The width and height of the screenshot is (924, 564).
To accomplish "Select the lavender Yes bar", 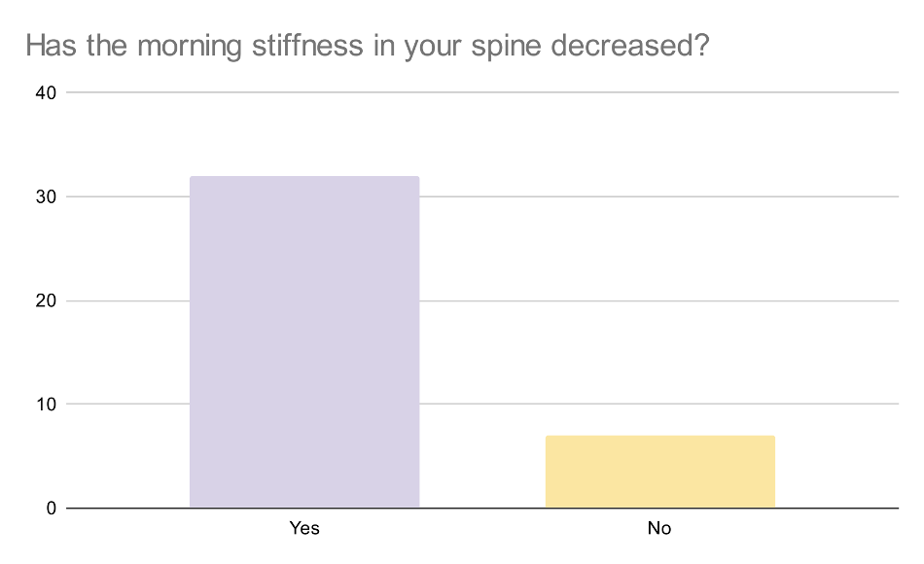I will point(304,342).
